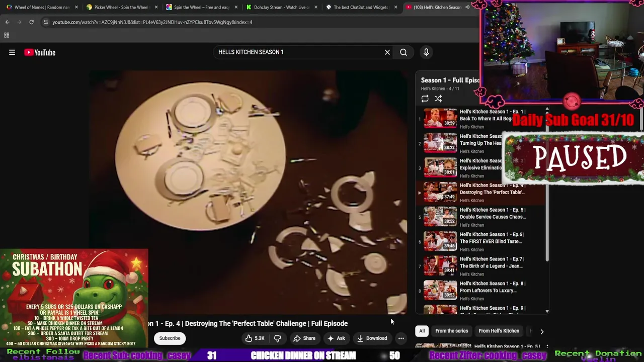Play Ep. 6 The FIRST EVER Blind Taste
Screen dimensions: 644x362
coord(481,242)
